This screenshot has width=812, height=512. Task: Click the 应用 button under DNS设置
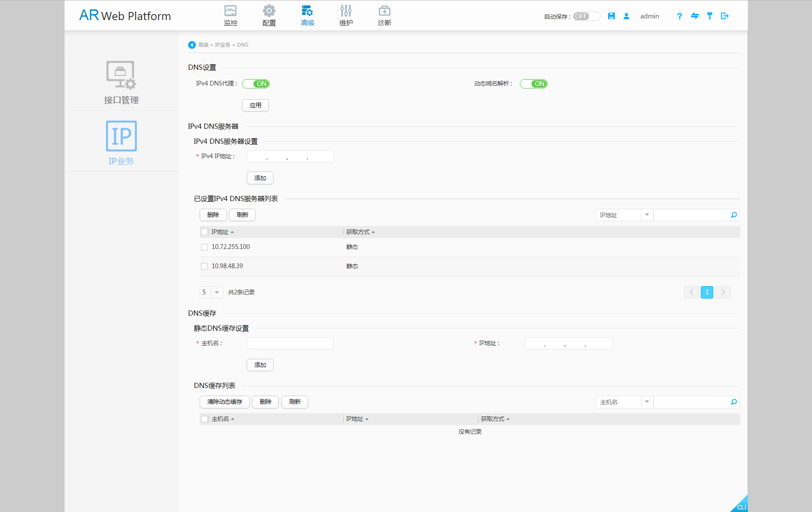(255, 105)
